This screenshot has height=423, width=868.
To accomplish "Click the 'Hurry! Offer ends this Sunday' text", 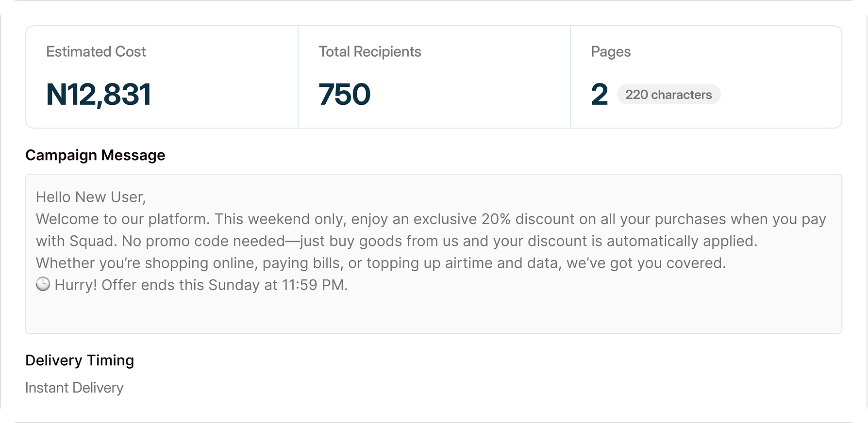I will tap(201, 285).
